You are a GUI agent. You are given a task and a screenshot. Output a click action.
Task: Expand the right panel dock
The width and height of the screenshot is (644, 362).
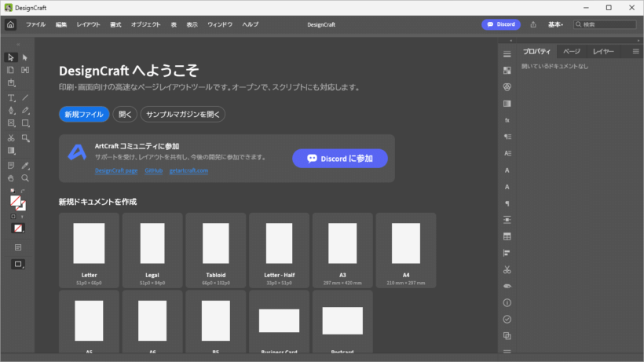pos(511,41)
